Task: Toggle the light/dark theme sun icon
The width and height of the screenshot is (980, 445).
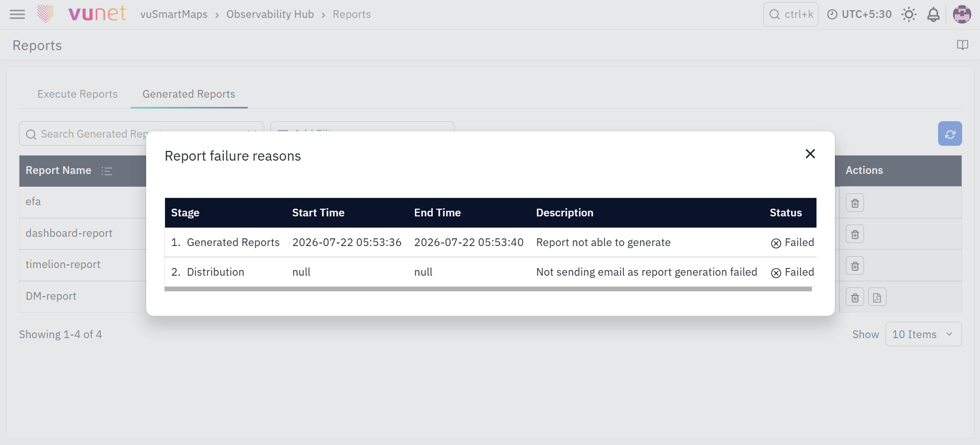Action: point(909,14)
